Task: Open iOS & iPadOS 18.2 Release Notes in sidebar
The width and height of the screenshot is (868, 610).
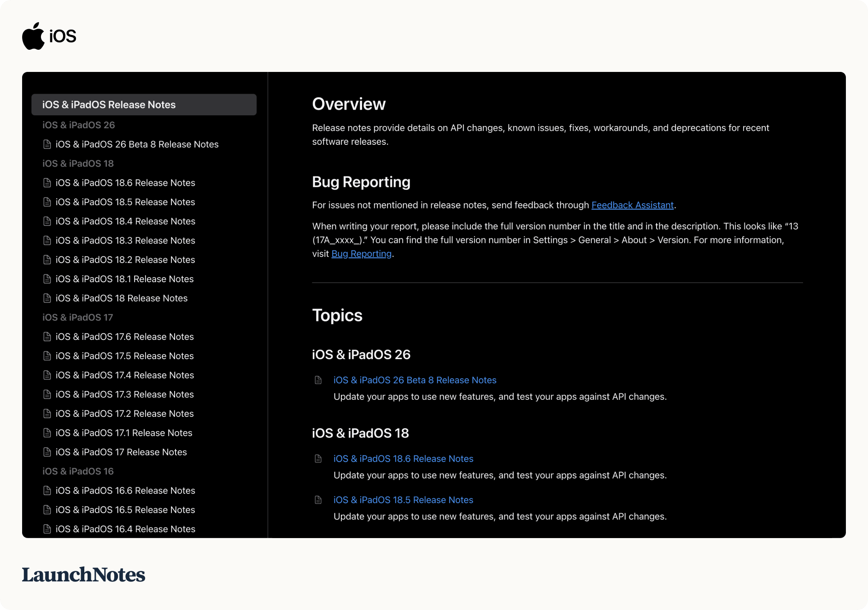Action: pyautogui.click(x=125, y=260)
